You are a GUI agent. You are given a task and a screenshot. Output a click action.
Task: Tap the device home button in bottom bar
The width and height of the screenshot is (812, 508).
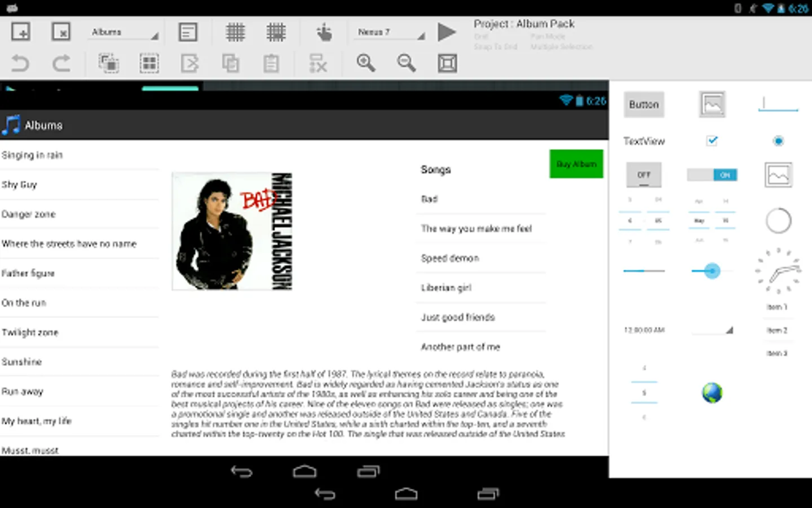coord(406,494)
